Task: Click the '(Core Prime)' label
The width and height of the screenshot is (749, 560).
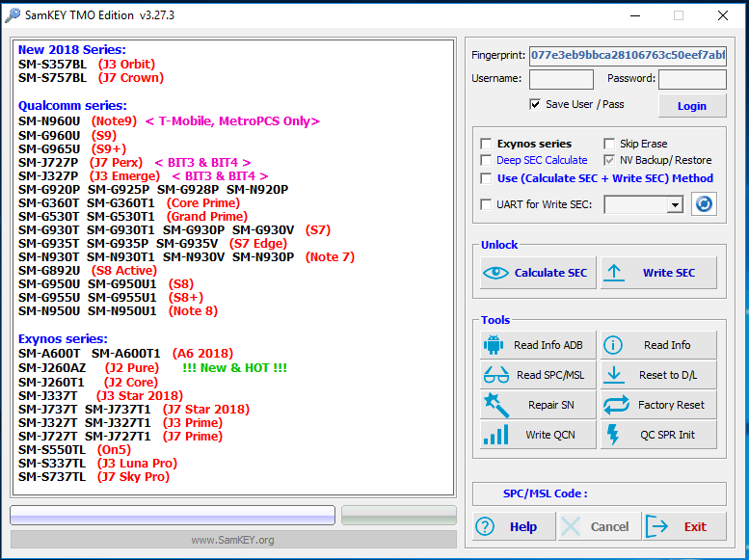Action: [x=203, y=203]
